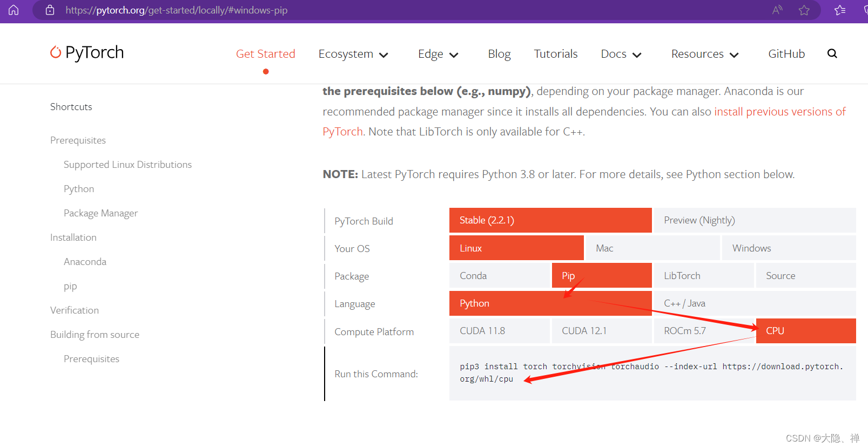Choose ROCm 5.7 compute platform
Screen dimensions: 868x448
(704, 331)
